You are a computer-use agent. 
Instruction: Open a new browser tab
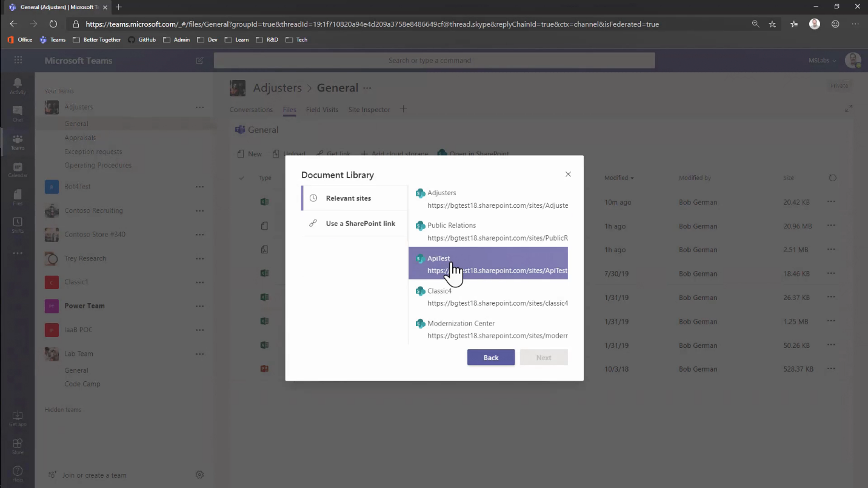pos(119,7)
